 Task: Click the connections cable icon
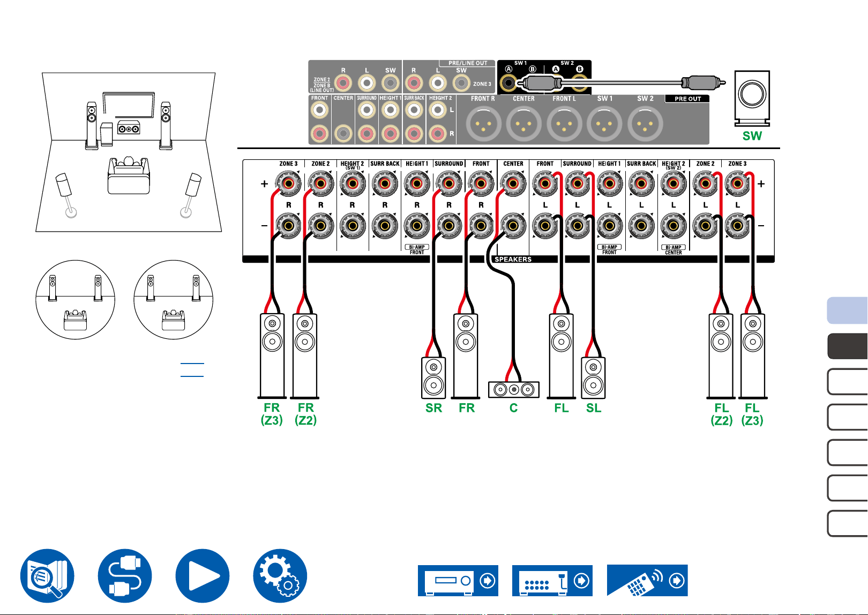(x=125, y=575)
